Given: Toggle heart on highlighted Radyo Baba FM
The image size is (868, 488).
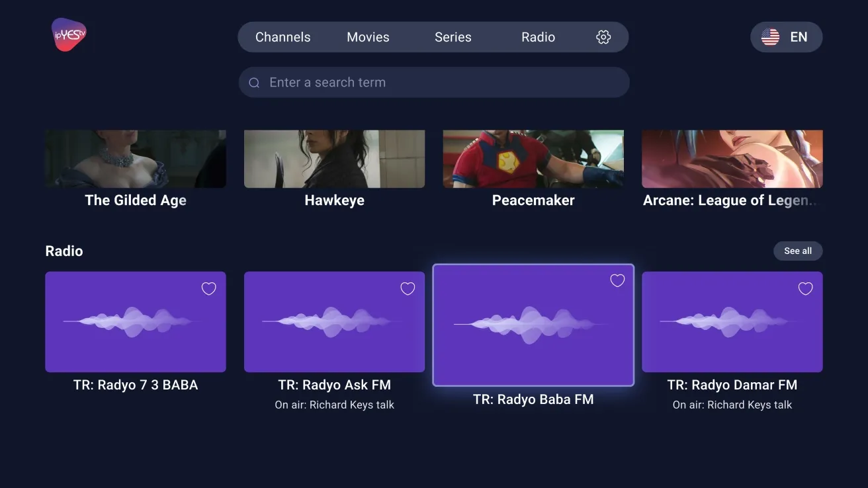Looking at the screenshot, I should 617,280.
